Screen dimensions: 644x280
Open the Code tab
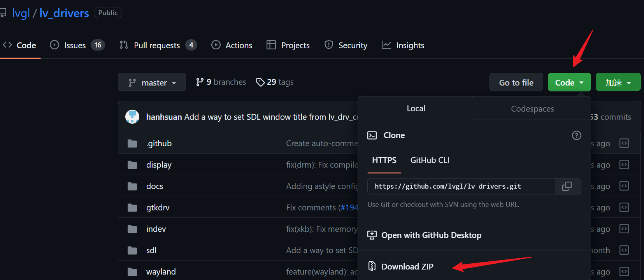point(19,45)
